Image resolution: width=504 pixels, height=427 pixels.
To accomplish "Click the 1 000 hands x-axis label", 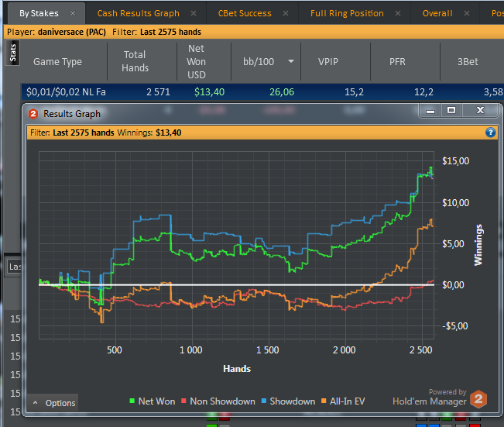I will click(191, 350).
